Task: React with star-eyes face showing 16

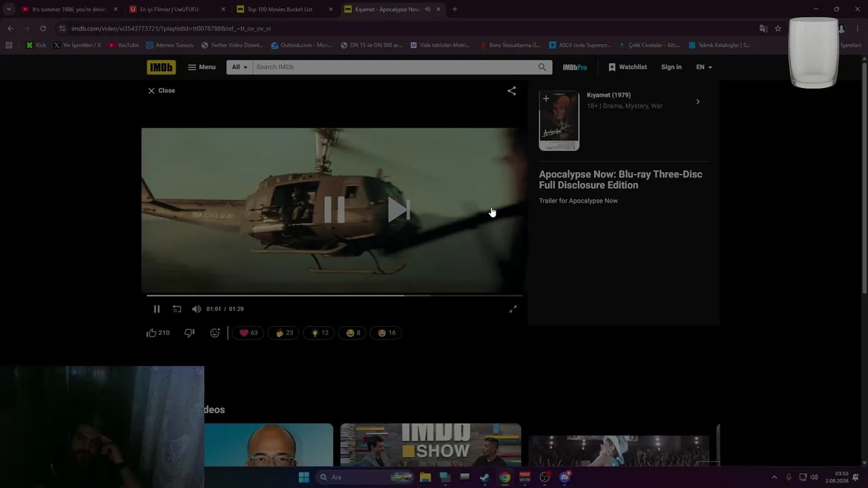Action: point(387,333)
